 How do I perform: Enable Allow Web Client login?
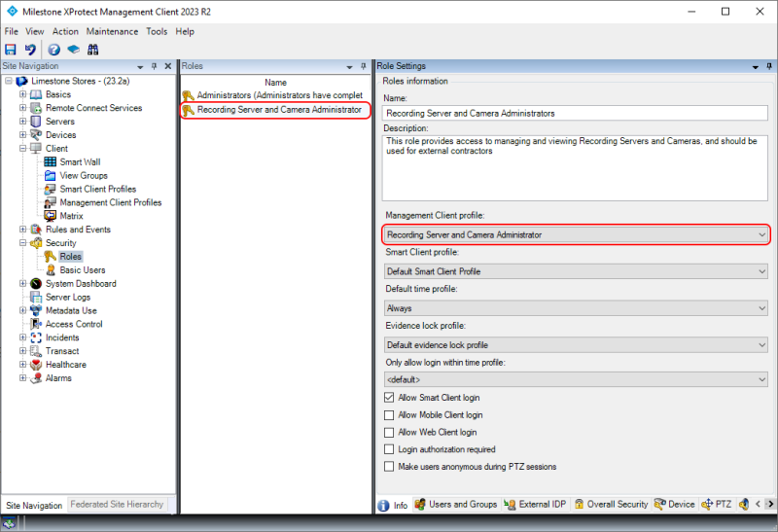(389, 432)
